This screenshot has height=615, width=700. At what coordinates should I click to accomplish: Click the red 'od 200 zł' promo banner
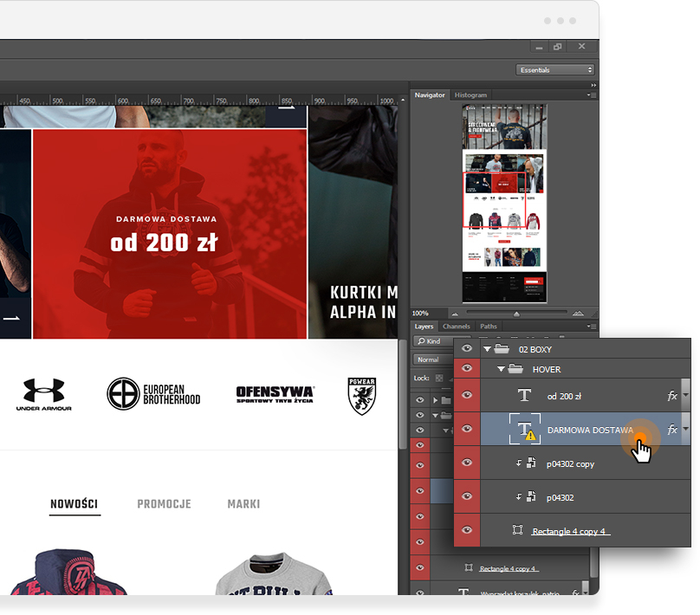click(x=170, y=234)
